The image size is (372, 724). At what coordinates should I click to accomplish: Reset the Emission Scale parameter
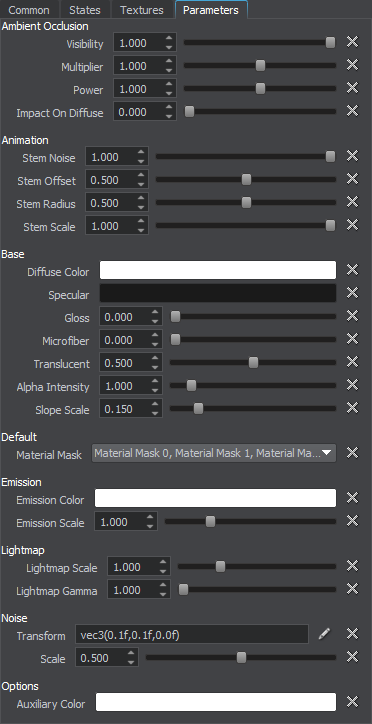(352, 521)
